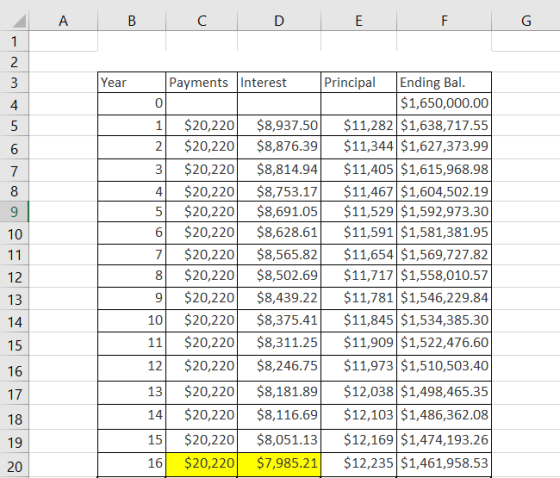Select principal cell $11,654

[359, 255]
